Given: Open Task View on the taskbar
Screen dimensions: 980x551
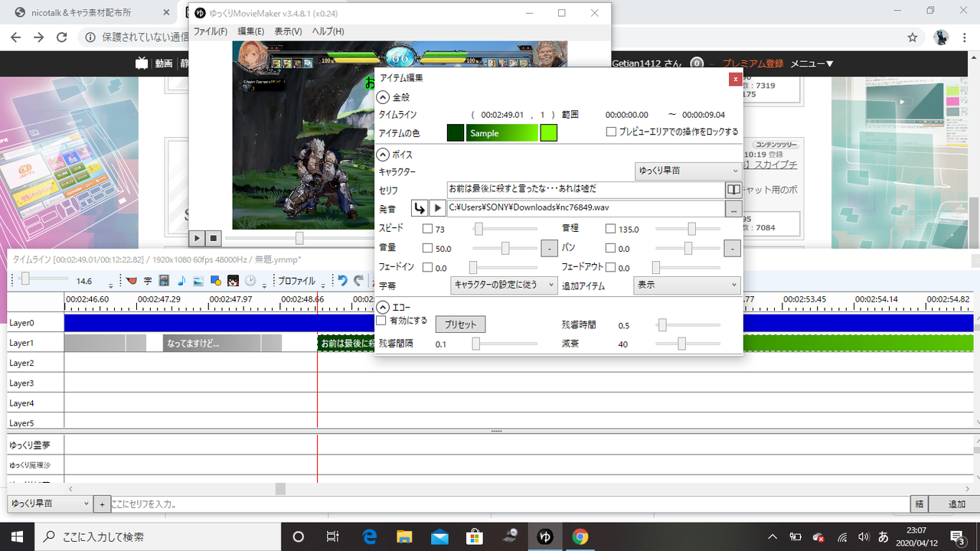Looking at the screenshot, I should [332, 536].
